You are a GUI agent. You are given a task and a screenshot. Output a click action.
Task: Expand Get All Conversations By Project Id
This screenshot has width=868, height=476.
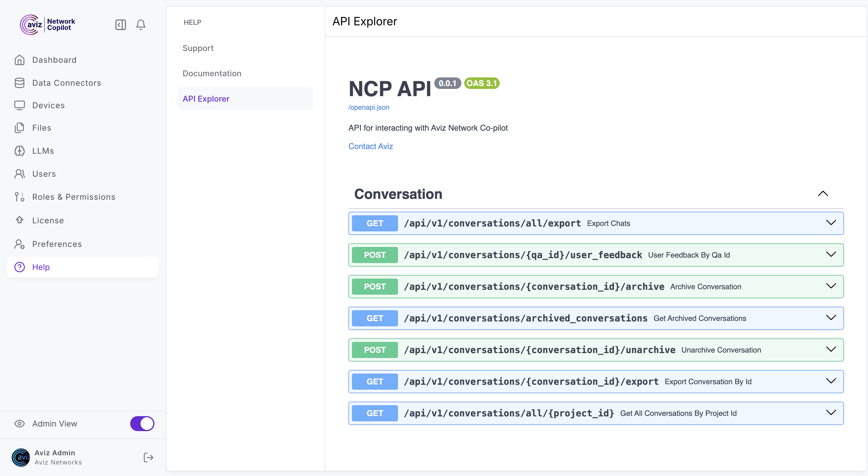[831, 413]
